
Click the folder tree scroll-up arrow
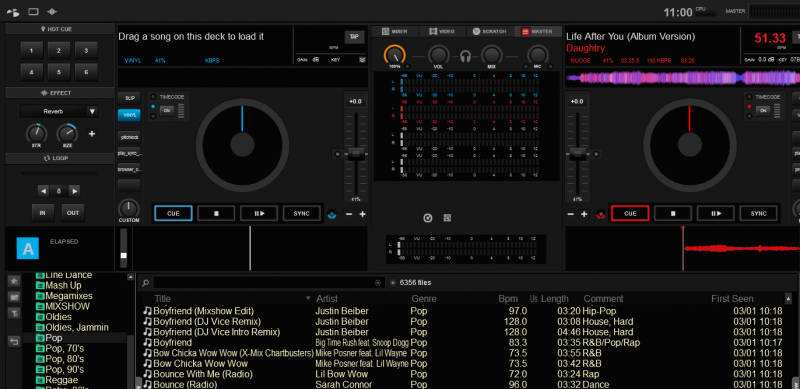(130, 278)
